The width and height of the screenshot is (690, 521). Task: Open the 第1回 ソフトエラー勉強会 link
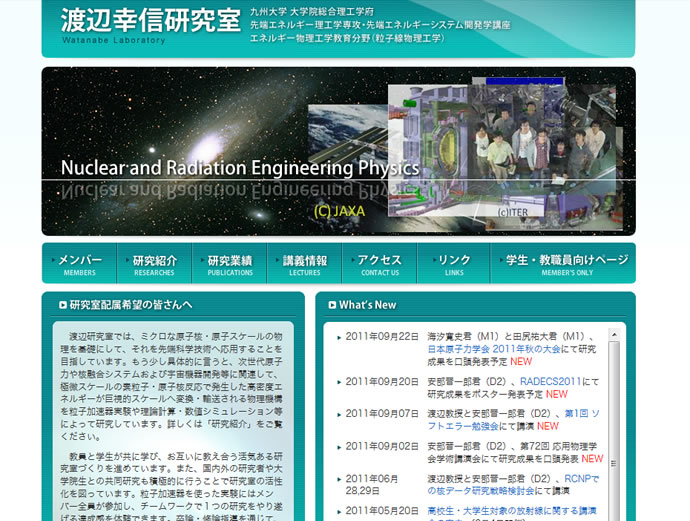514,420
